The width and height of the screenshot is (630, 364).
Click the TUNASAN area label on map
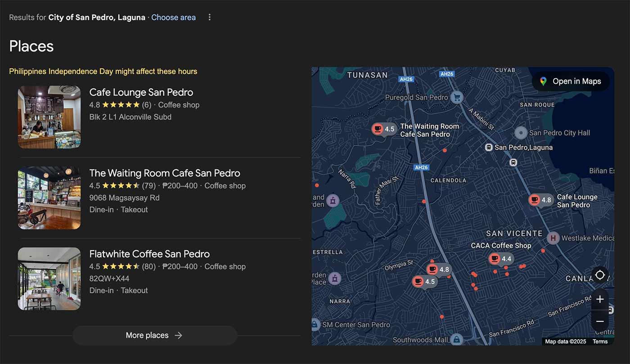(x=367, y=75)
